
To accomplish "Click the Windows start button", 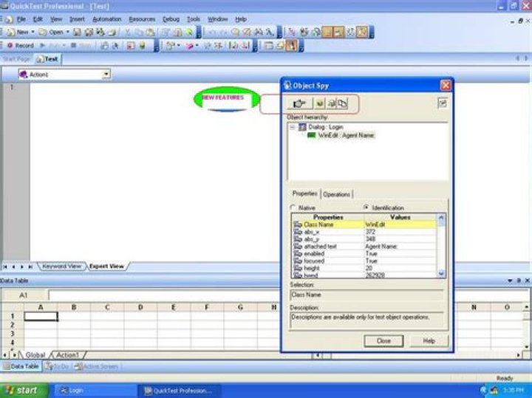I will (x=24, y=390).
